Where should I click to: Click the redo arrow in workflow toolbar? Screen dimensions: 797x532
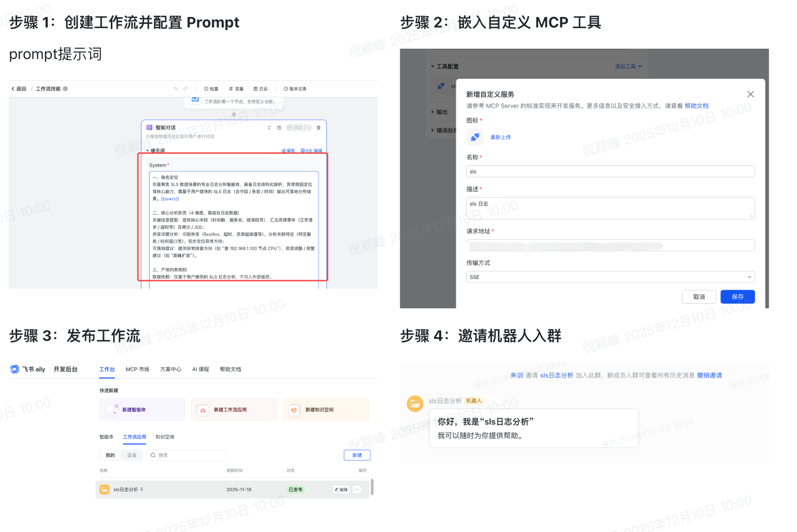(185, 89)
